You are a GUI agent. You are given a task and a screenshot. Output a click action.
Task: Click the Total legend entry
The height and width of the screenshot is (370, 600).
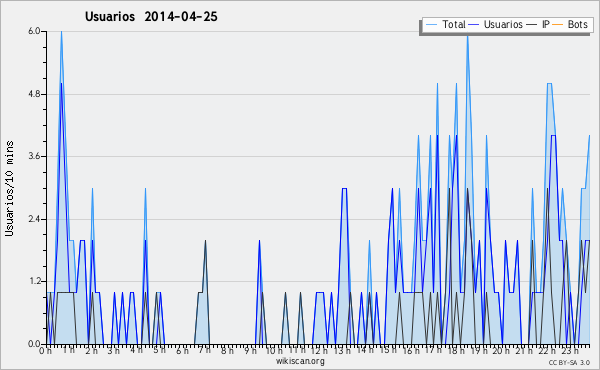446,24
